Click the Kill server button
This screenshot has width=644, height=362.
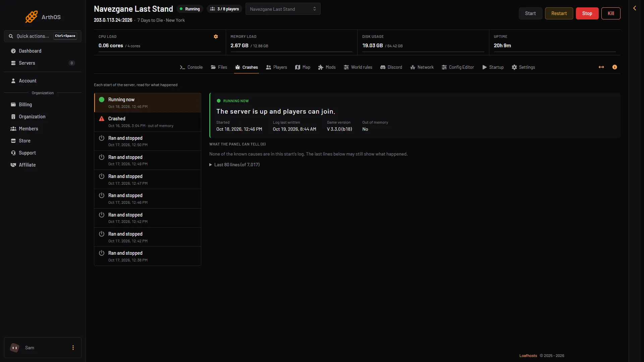coord(611,13)
